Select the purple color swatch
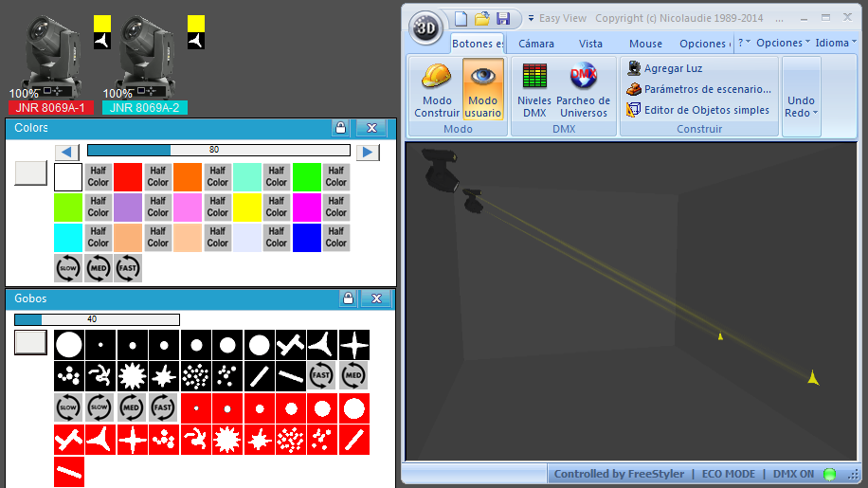 tap(128, 208)
